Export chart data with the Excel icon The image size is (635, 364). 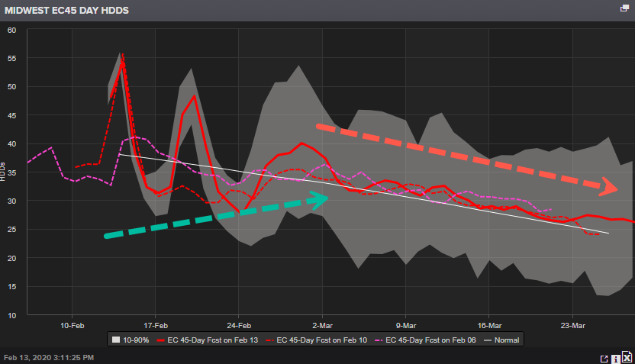tap(627, 356)
